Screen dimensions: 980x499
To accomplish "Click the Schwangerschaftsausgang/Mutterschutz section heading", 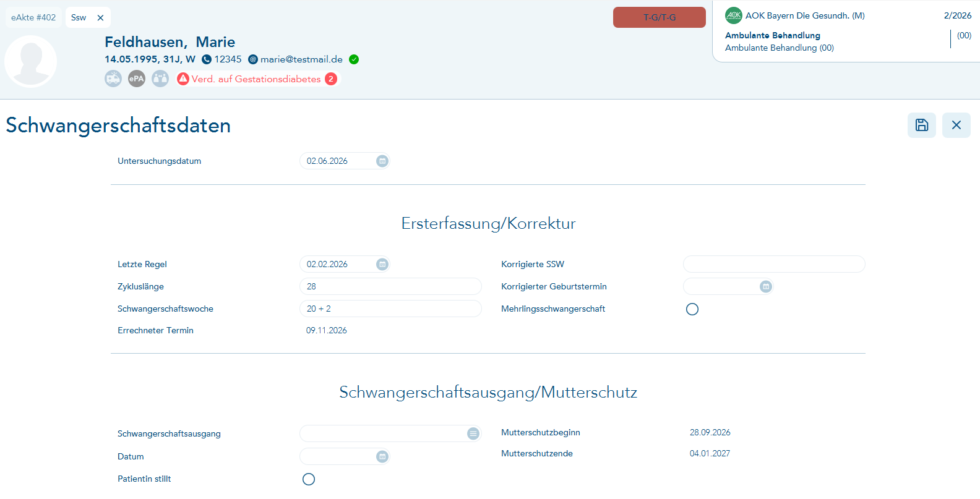I will pos(488,393).
